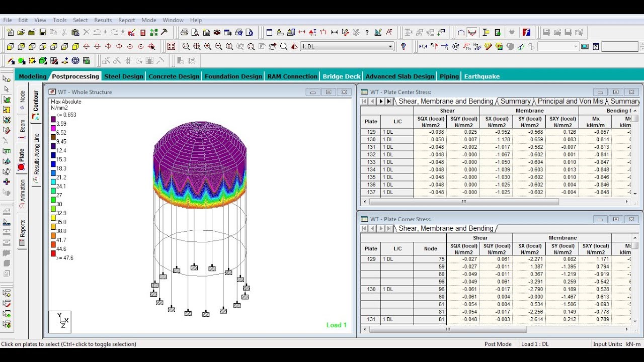Show shear Fz diagram icon

tap(445, 46)
